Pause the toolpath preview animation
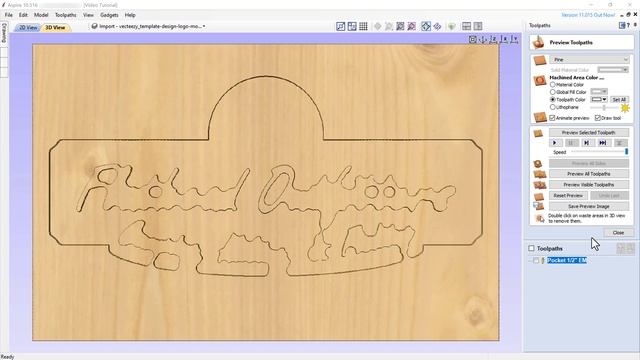The height and width of the screenshot is (360, 640). [x=571, y=143]
